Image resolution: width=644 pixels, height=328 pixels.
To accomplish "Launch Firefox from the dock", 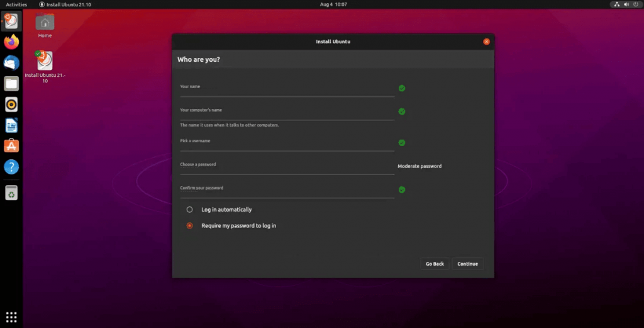I will (11, 42).
